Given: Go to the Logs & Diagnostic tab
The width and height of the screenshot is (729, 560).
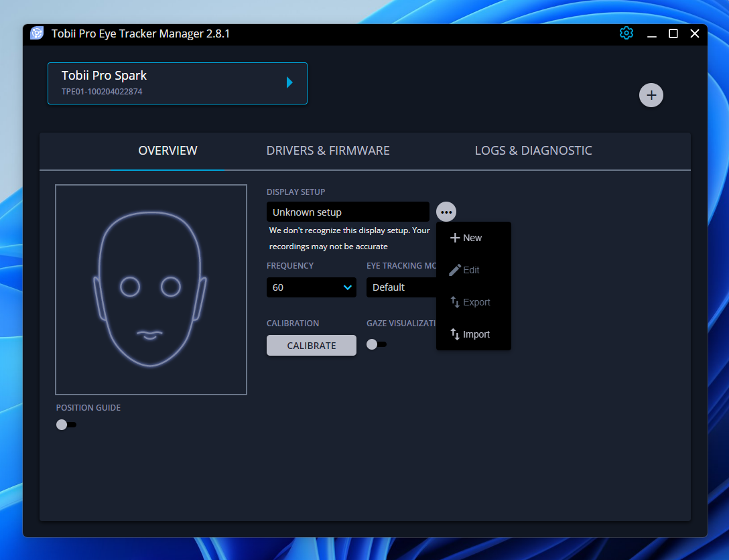Looking at the screenshot, I should pyautogui.click(x=533, y=151).
